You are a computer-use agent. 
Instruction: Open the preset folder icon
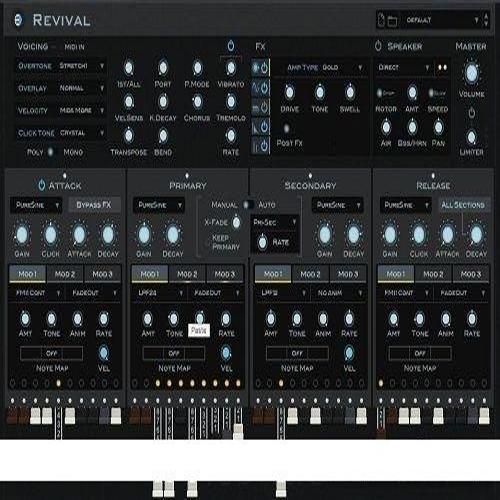click(393, 21)
